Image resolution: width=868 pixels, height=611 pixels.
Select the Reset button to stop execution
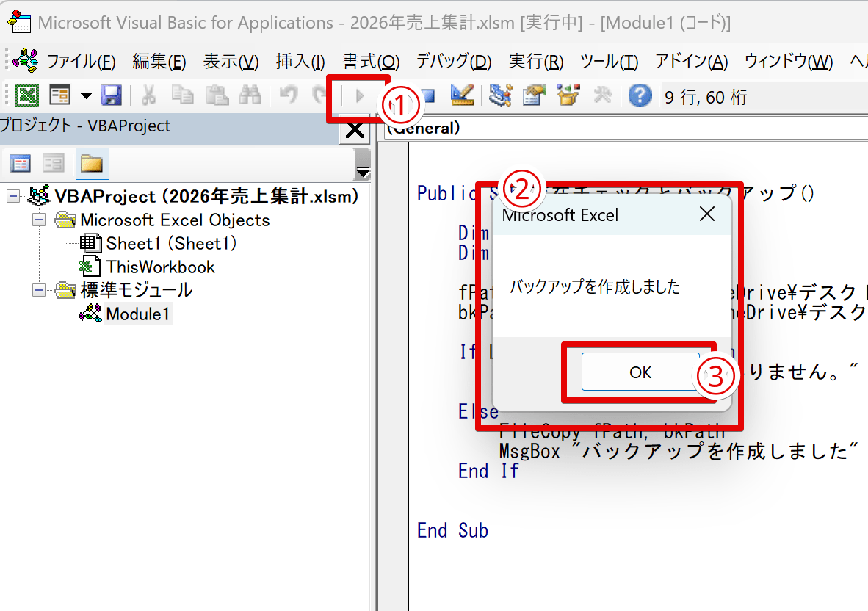tap(427, 96)
